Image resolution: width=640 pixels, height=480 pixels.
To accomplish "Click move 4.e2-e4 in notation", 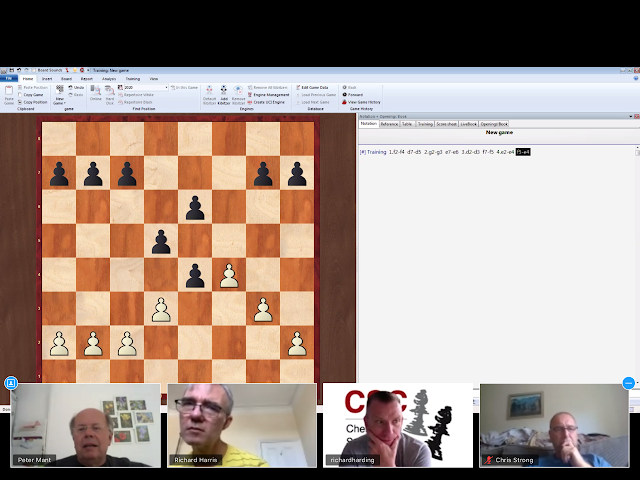I will point(505,152).
